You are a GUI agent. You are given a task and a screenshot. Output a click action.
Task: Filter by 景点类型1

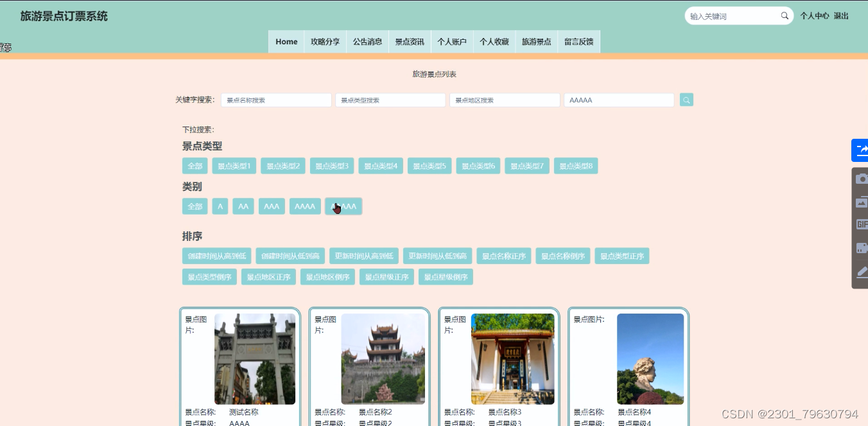point(234,166)
